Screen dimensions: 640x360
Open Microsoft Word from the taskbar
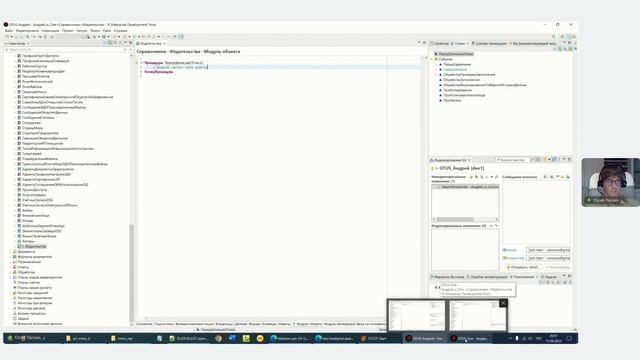(x=232, y=338)
